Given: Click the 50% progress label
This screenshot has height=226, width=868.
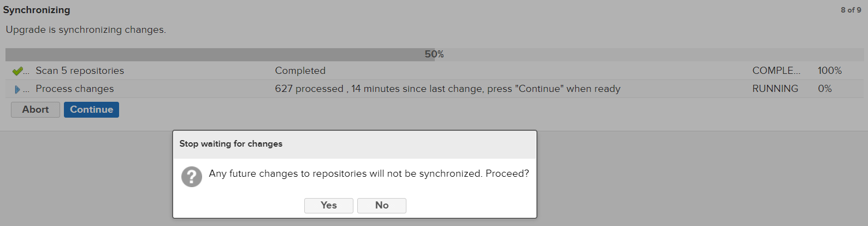Looking at the screenshot, I should tap(434, 54).
